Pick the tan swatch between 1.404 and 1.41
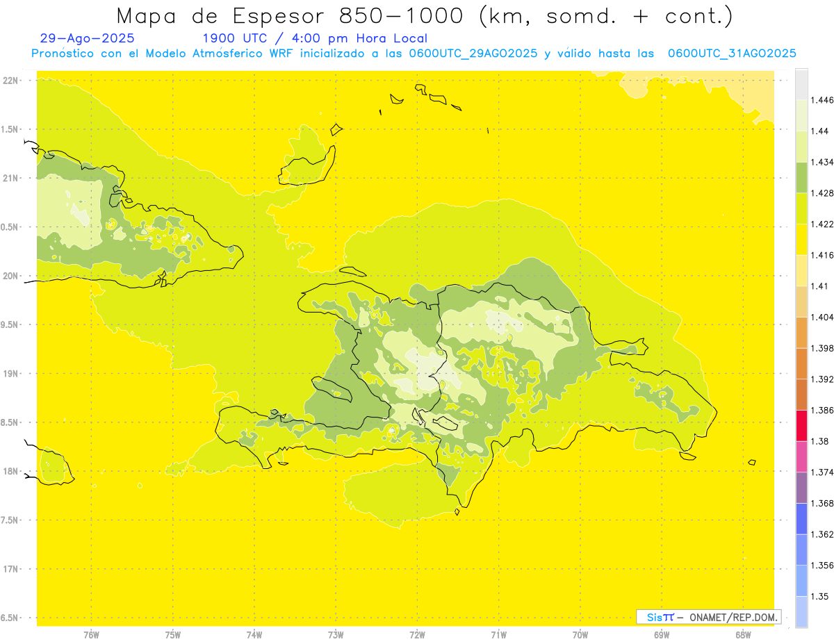Image resolution: width=834 pixels, height=644 pixels. (801, 301)
